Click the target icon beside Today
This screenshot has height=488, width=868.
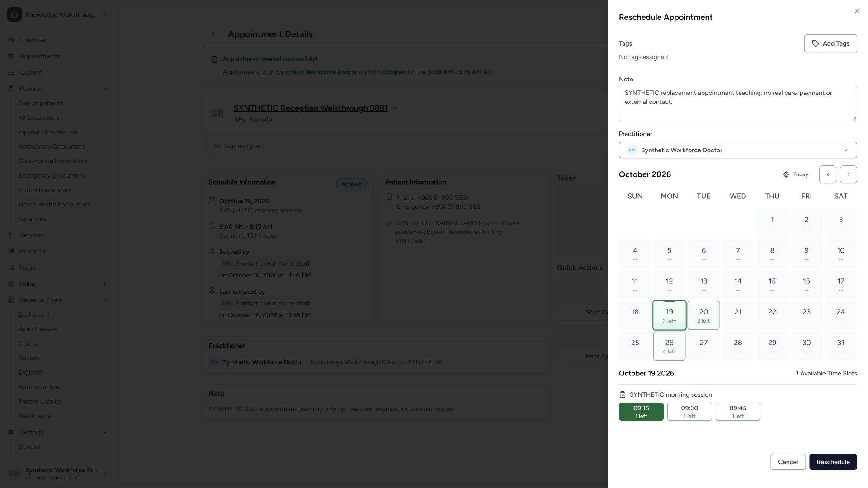click(x=786, y=174)
